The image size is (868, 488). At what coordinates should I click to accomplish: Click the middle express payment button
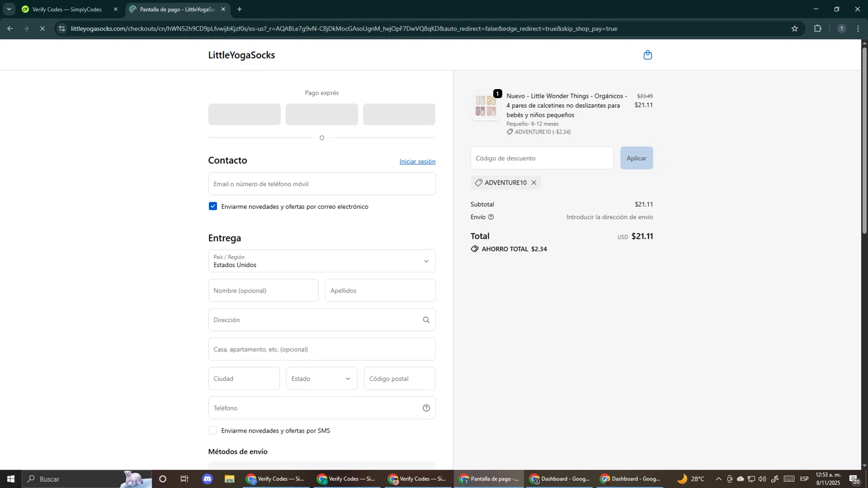point(322,114)
